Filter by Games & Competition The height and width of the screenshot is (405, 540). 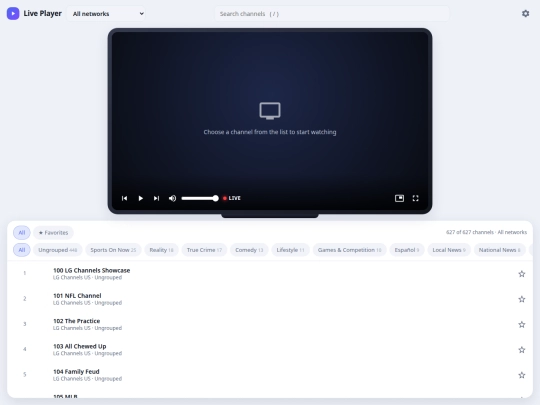pyautogui.click(x=350, y=250)
